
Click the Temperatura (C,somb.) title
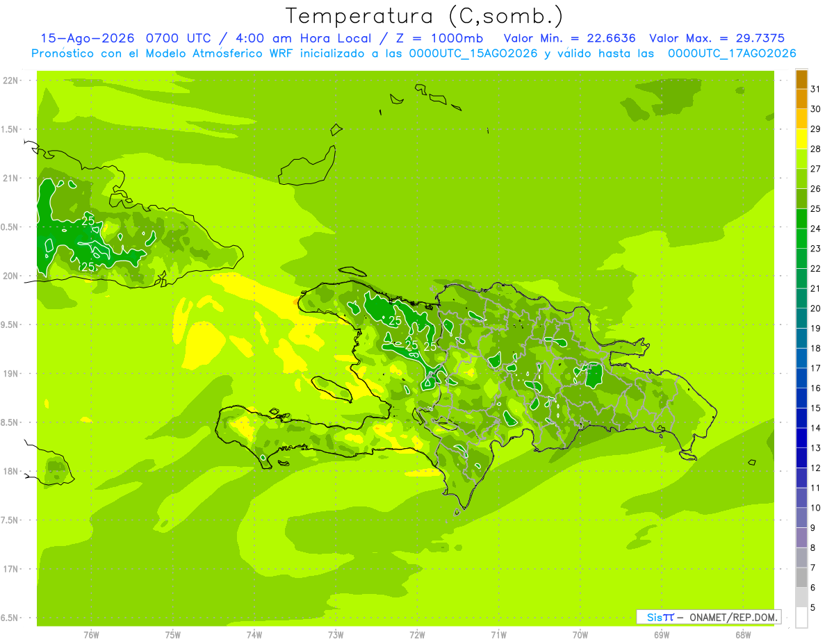(x=424, y=17)
